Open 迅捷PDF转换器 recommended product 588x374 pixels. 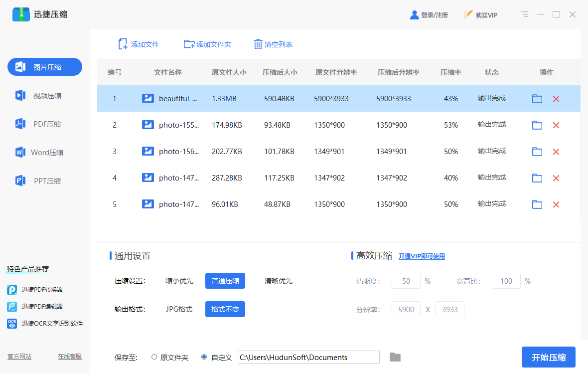[35, 290]
